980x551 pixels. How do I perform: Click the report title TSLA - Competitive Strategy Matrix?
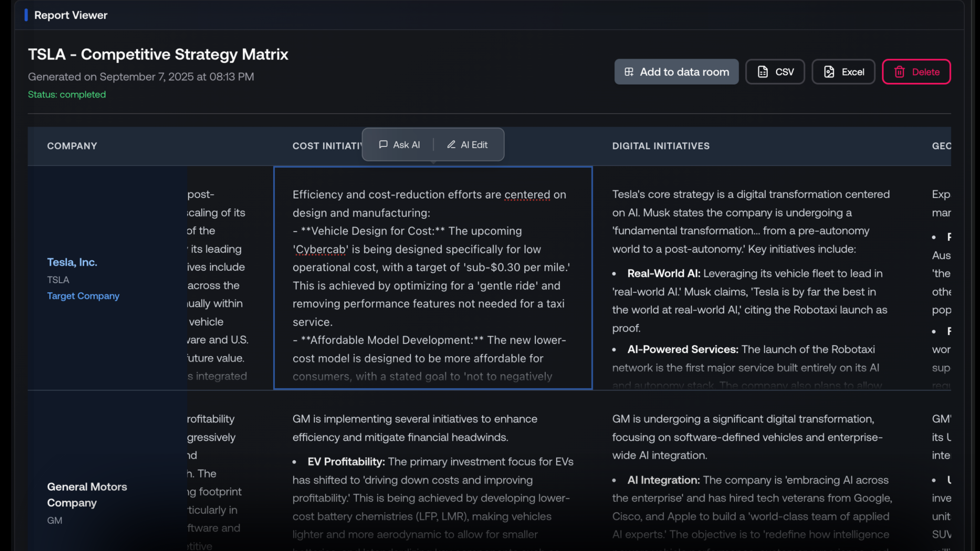158,54
